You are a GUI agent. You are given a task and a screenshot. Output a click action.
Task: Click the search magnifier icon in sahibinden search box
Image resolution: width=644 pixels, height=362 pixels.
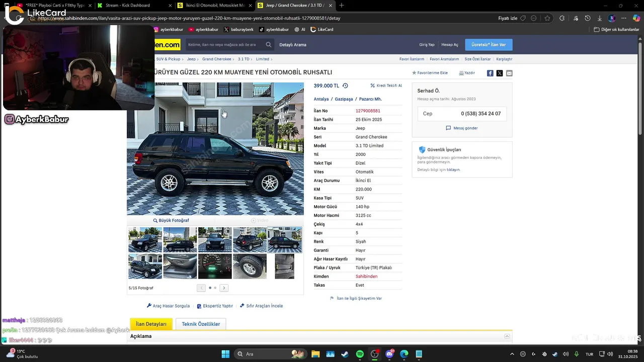point(269,45)
